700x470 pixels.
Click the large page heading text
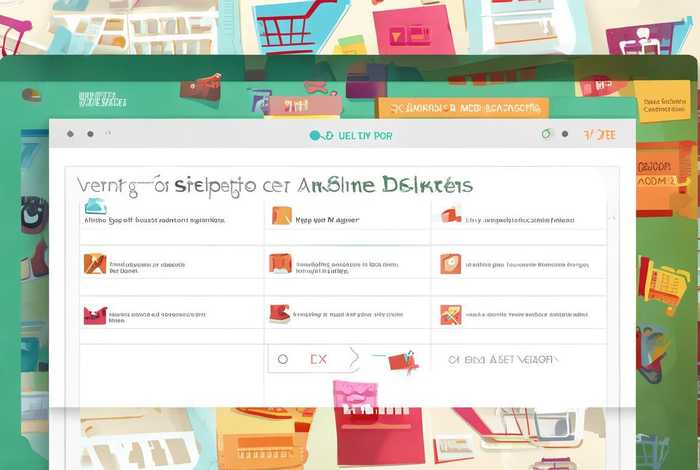coord(275,185)
